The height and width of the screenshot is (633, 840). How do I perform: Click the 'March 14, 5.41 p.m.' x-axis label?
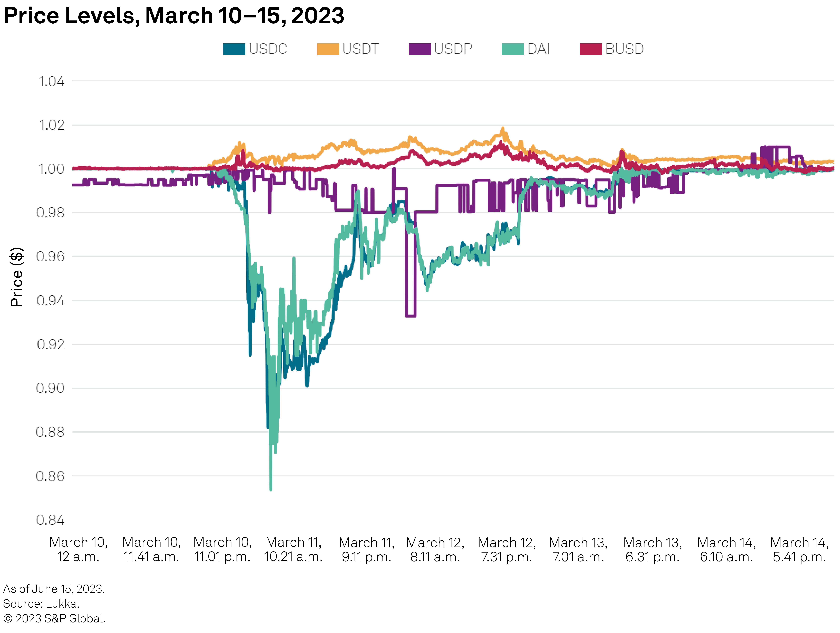799,549
